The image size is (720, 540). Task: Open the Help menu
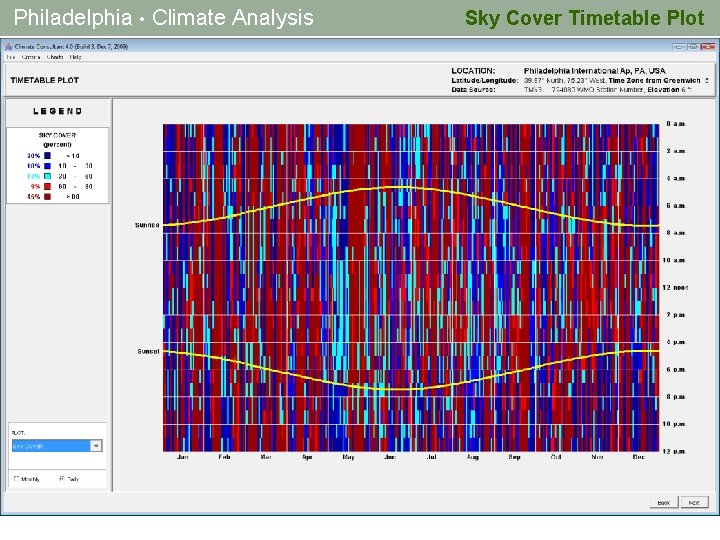pos(75,57)
